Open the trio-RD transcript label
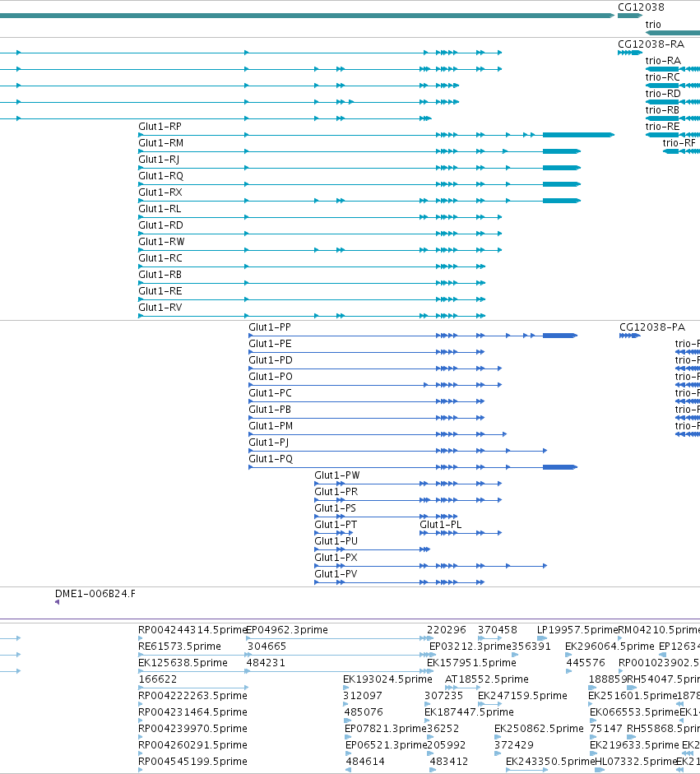This screenshot has width=700, height=774. click(663, 93)
